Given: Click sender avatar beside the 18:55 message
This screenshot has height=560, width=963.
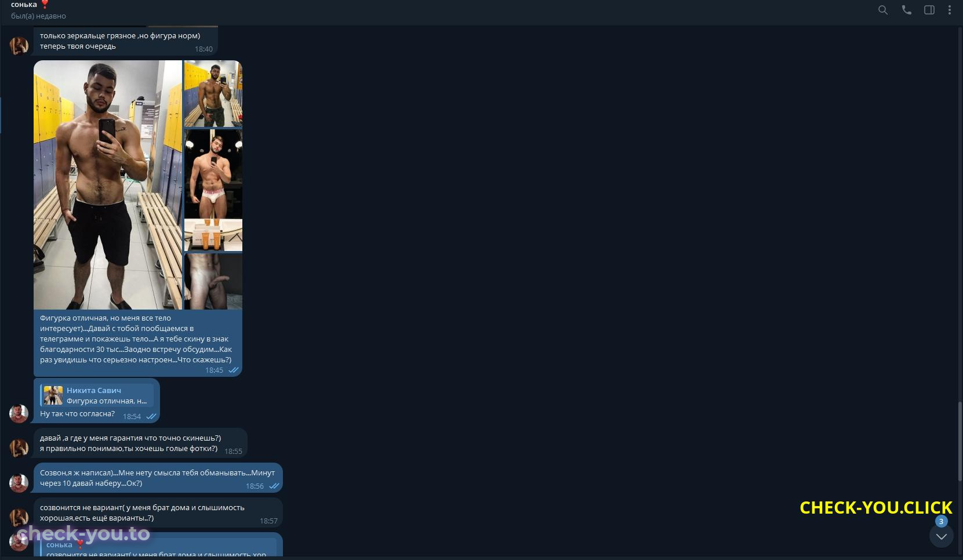Looking at the screenshot, I should [19, 448].
